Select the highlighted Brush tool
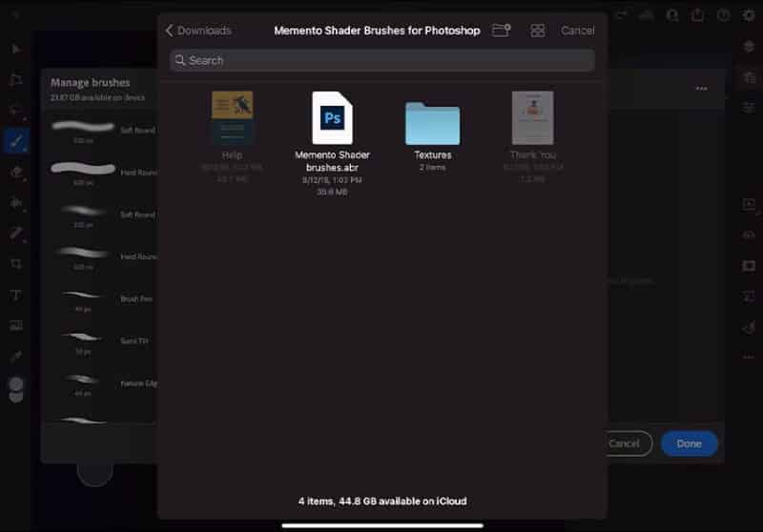Viewport: 763px width, 532px height. click(15, 141)
